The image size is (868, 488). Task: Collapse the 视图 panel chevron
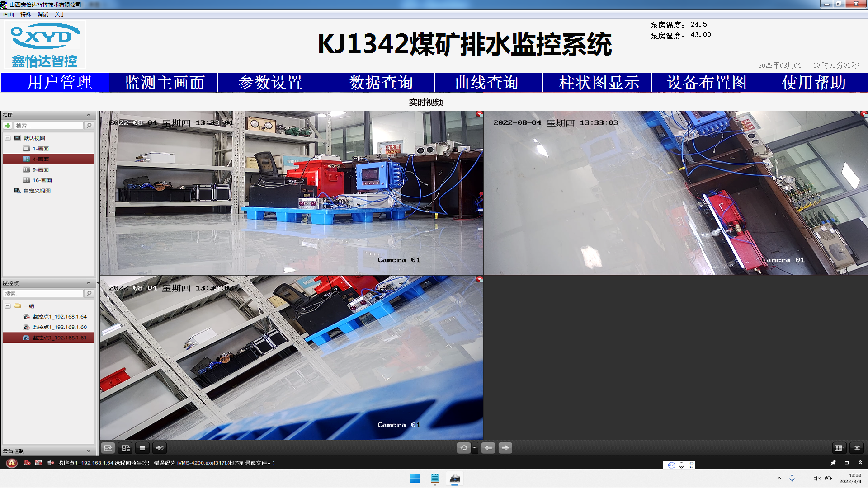tap(89, 115)
